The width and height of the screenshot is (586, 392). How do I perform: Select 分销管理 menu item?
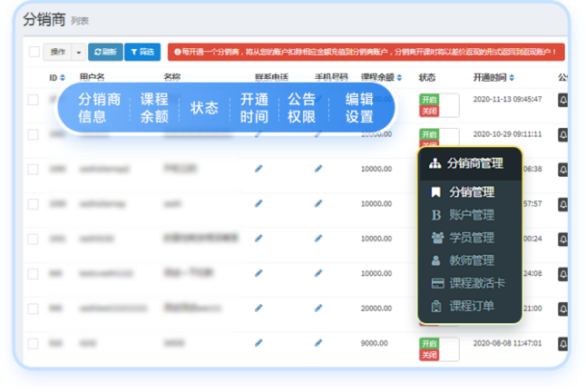coord(470,192)
